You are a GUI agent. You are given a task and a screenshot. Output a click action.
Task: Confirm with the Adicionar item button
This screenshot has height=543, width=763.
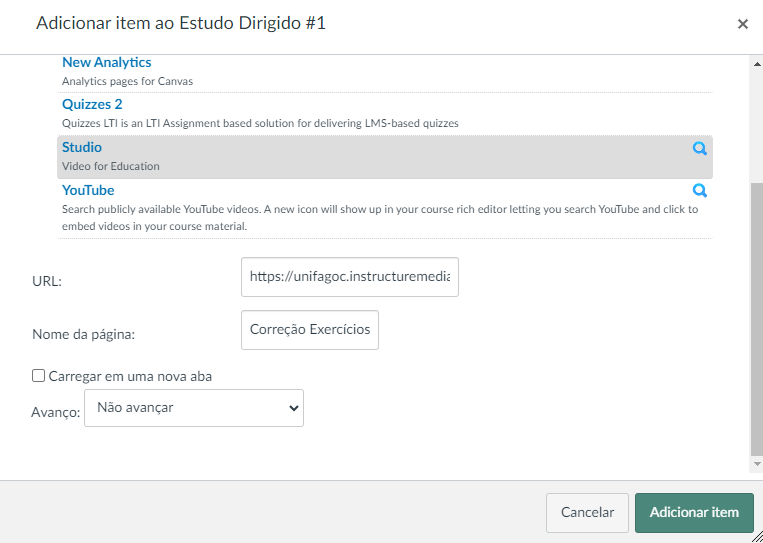point(694,512)
